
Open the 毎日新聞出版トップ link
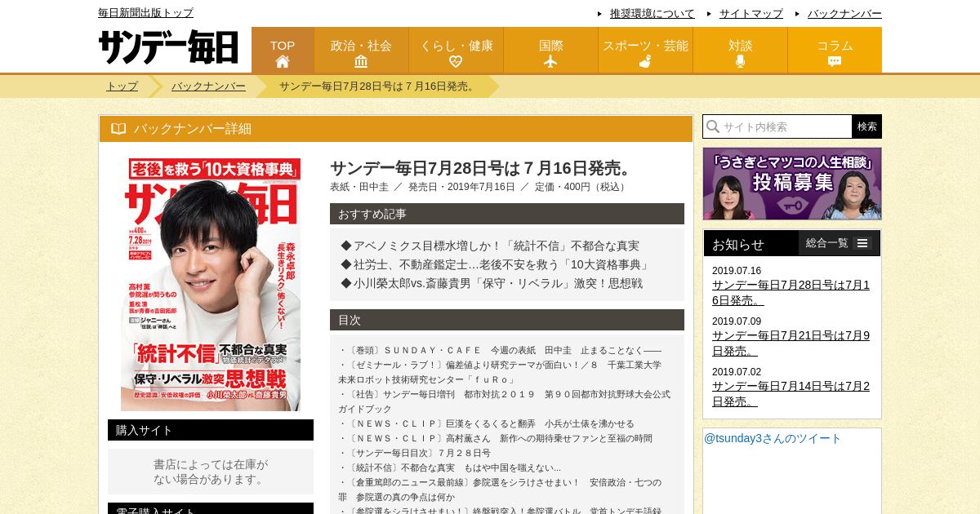click(145, 13)
